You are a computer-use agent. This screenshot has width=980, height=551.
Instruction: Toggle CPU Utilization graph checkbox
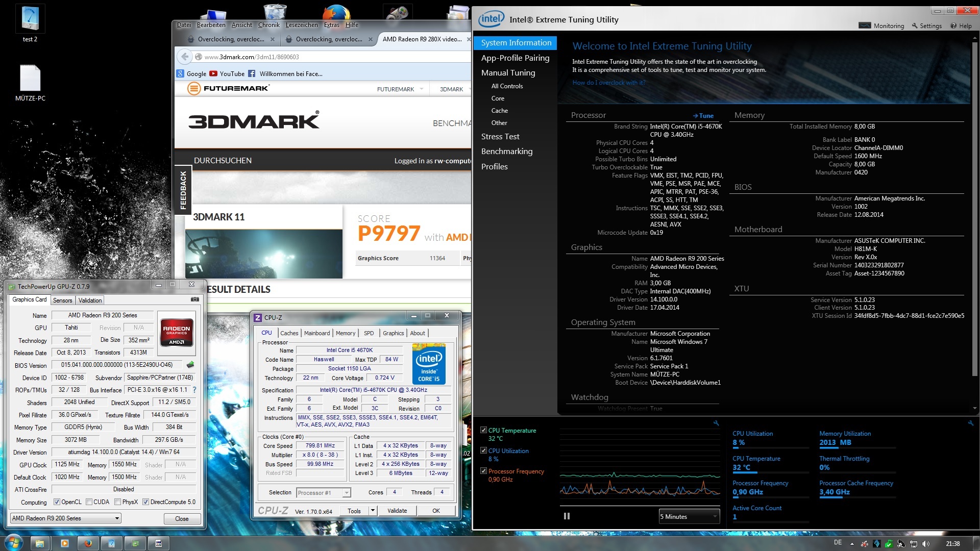pyautogui.click(x=483, y=450)
